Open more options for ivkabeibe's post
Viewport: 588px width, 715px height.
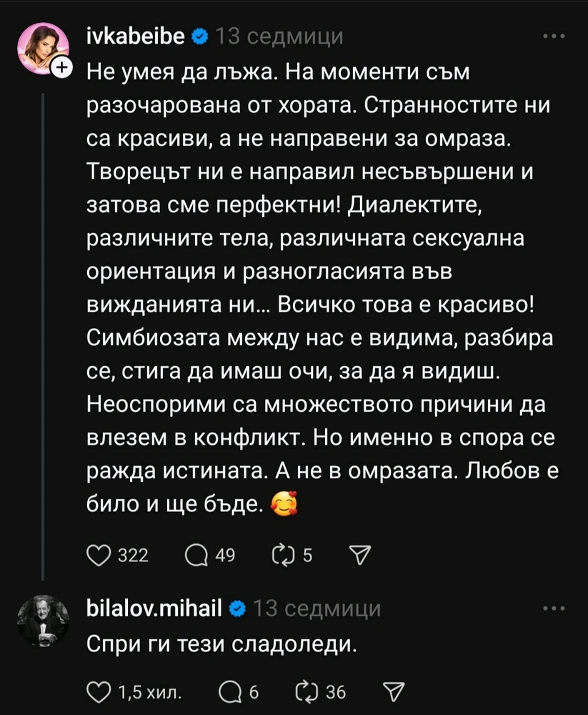click(554, 36)
